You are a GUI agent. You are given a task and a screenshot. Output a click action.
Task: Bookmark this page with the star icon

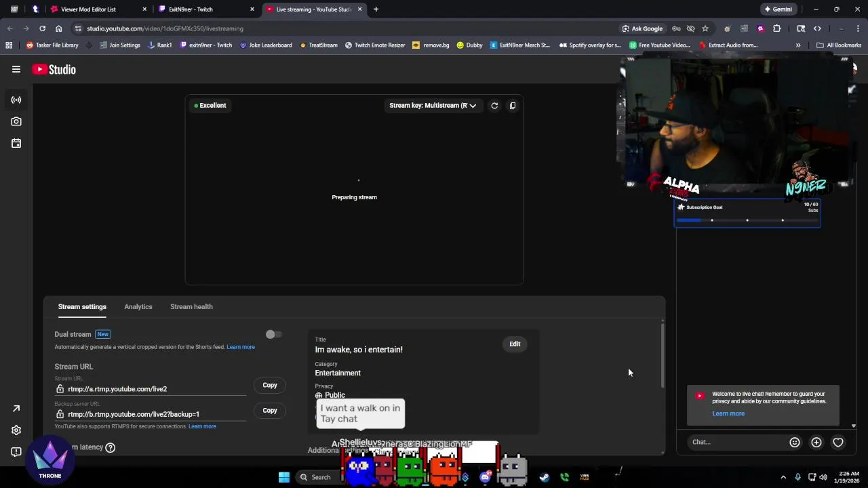pos(705,28)
